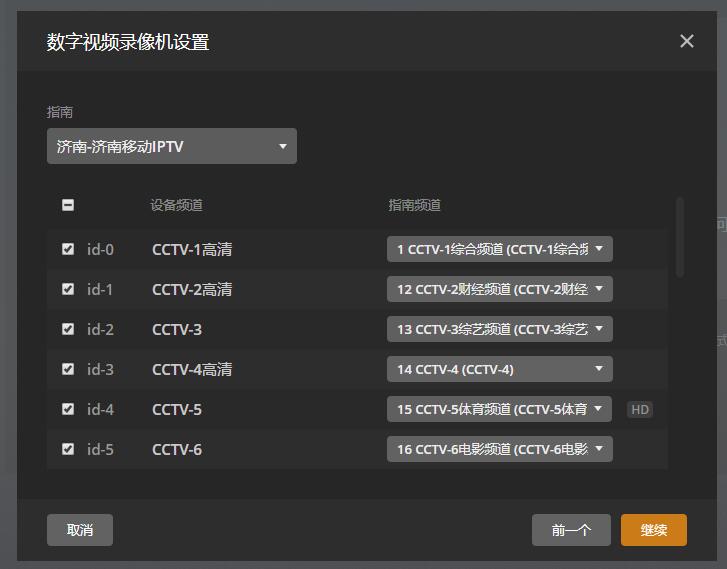
Task: Click the HD badge on CCTV-5 row
Action: tap(640, 409)
